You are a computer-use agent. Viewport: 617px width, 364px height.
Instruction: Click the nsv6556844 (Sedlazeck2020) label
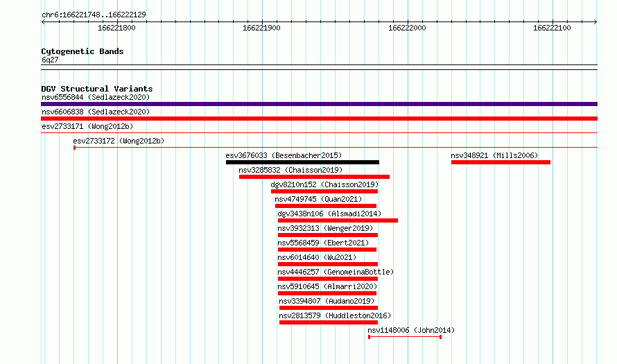[x=96, y=97]
